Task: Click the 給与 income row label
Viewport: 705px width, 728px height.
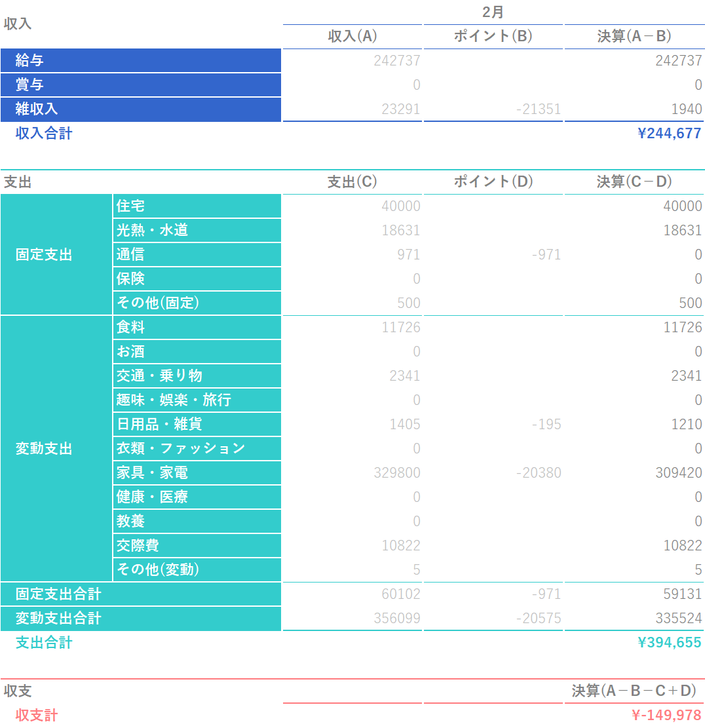Action: coord(29,61)
